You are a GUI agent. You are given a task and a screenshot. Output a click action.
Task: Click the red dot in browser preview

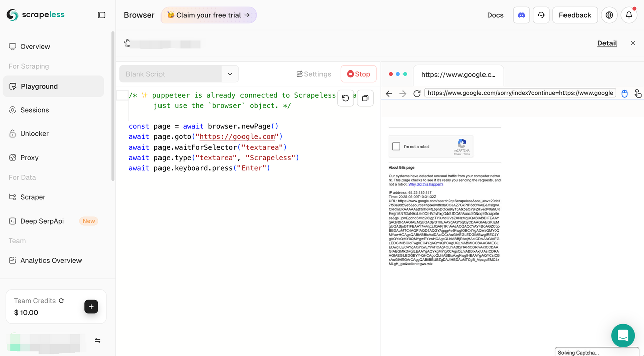pyautogui.click(x=391, y=74)
